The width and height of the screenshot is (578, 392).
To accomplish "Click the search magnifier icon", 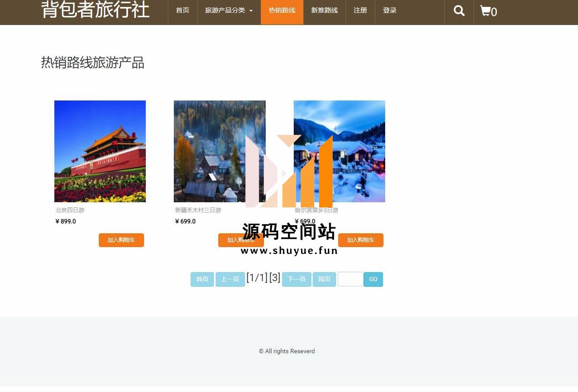I will pos(459,11).
